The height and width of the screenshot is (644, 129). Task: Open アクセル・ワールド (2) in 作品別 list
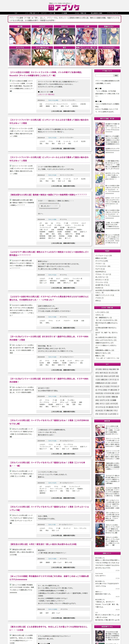point(103,274)
